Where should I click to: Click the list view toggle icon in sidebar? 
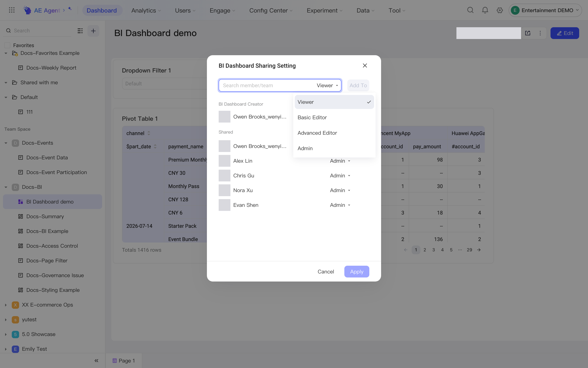coord(80,31)
